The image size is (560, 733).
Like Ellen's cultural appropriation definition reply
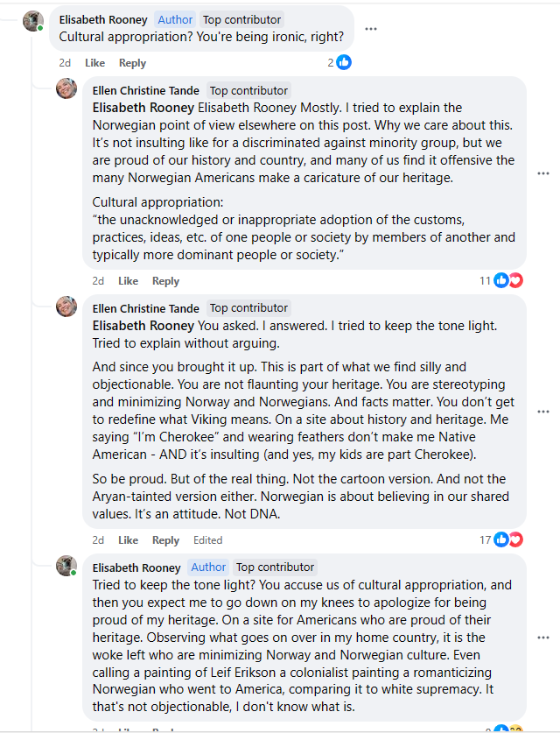point(128,281)
